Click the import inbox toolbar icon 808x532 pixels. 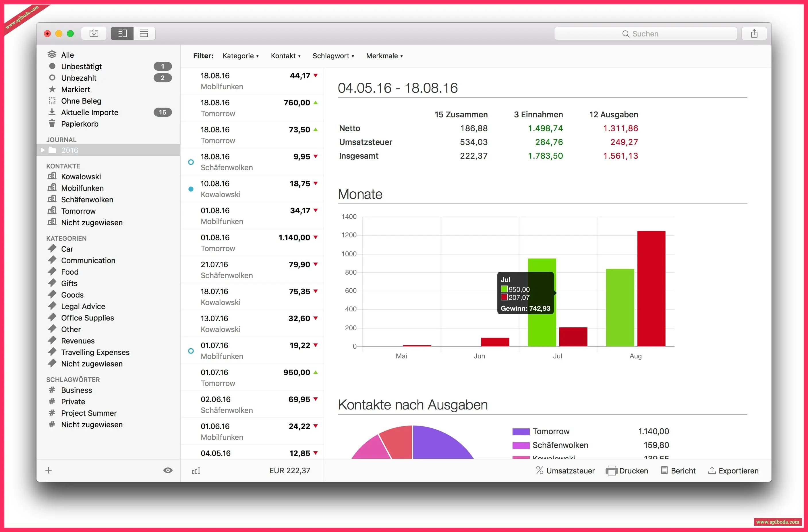(94, 33)
